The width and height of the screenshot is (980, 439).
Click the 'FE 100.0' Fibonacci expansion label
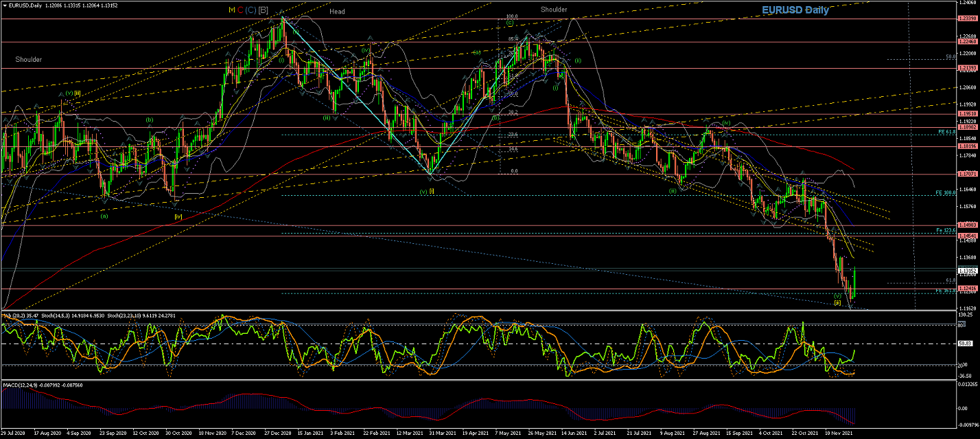point(946,192)
